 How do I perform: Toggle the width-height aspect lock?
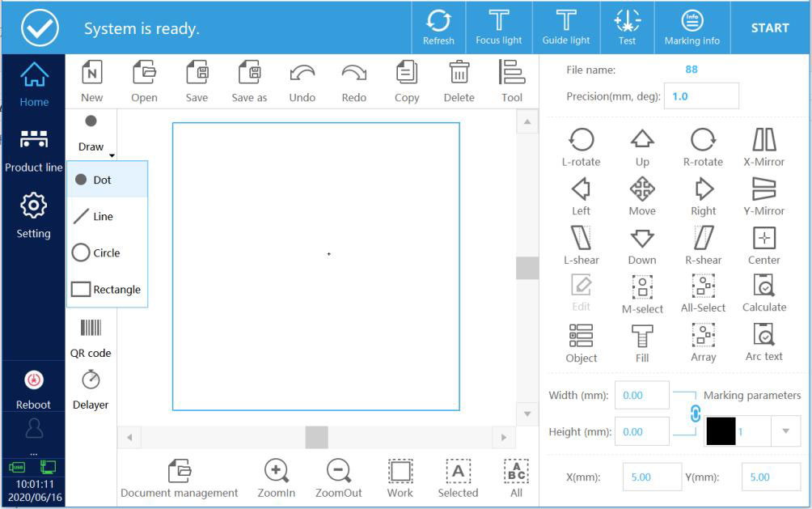pos(695,414)
